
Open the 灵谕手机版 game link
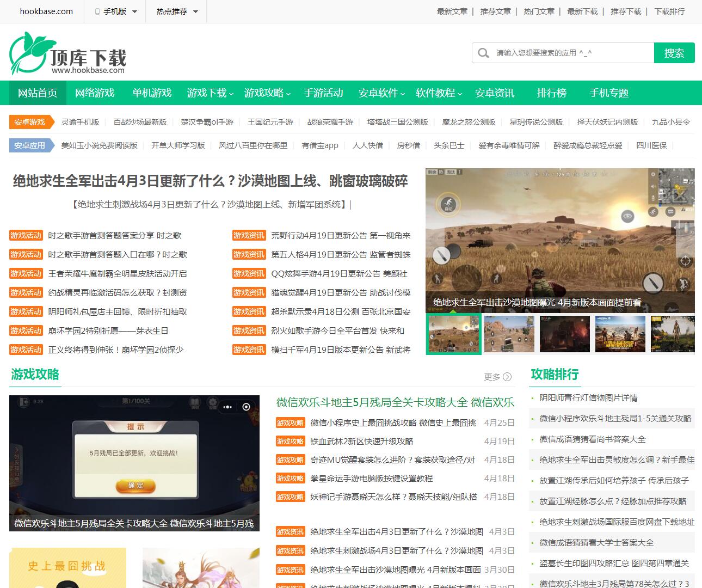tap(81, 122)
